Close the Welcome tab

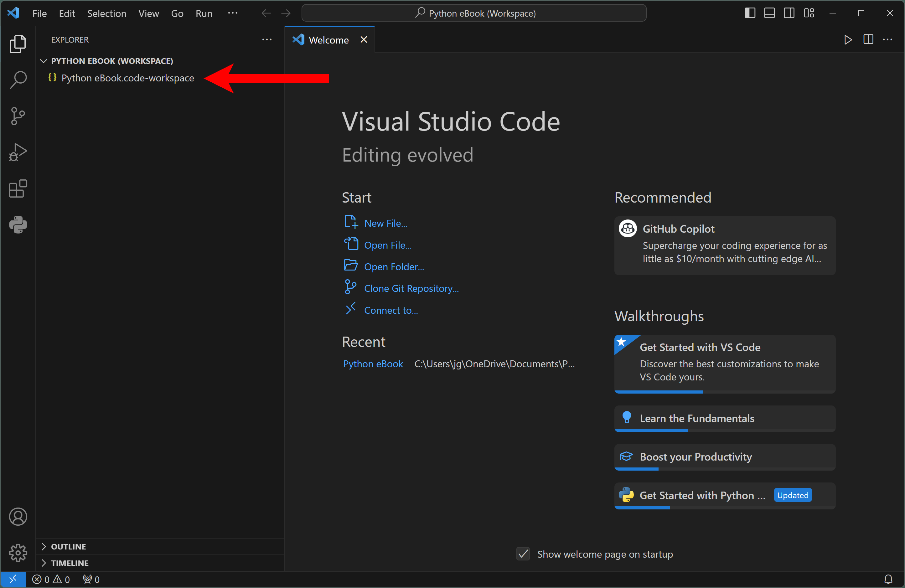coord(364,39)
